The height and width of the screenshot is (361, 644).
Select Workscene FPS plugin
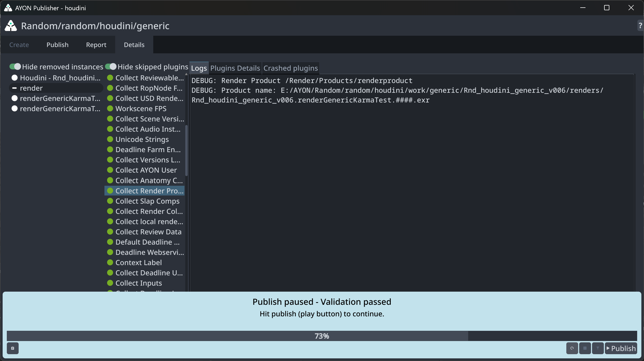click(145, 109)
